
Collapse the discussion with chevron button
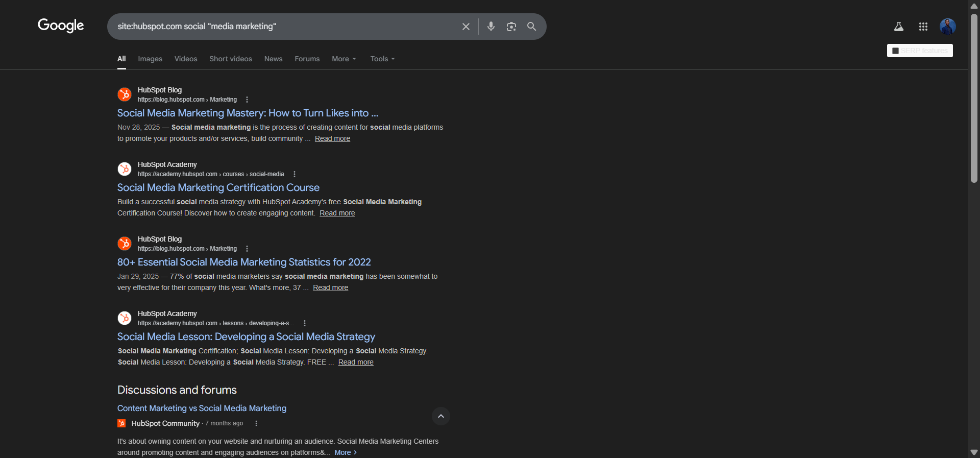coord(441,416)
